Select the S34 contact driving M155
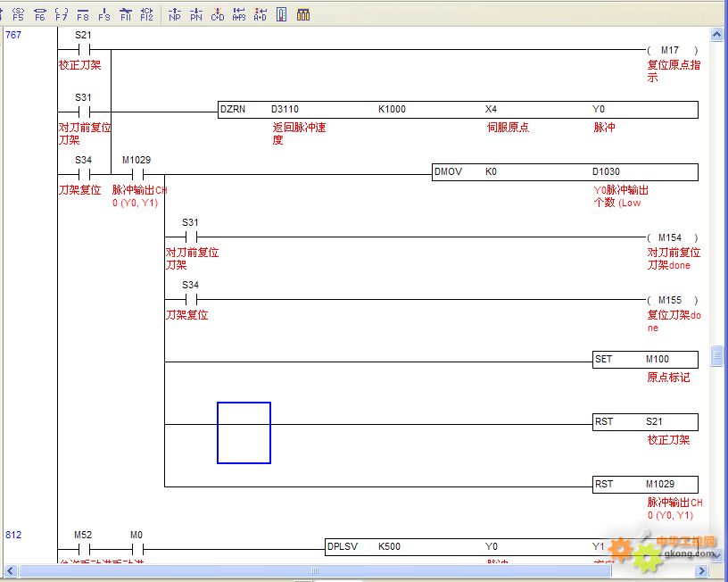 [191, 300]
